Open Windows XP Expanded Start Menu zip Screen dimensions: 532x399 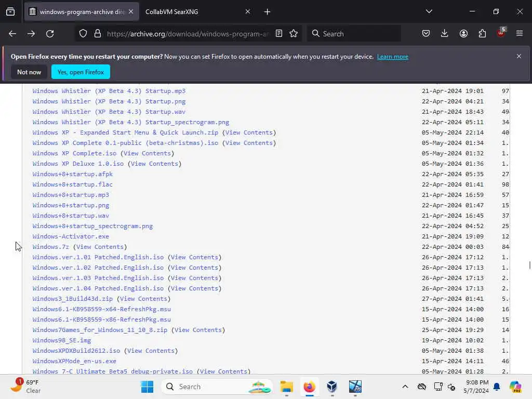[125, 132]
